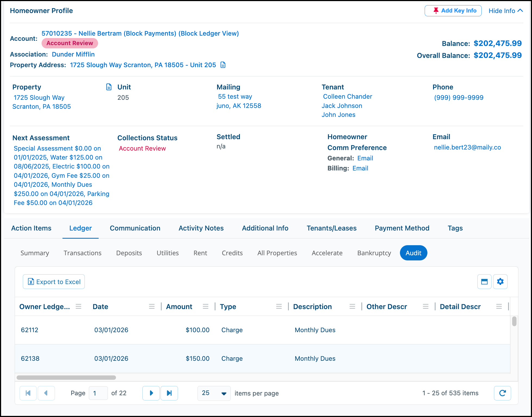Open the Type column menu icon

click(279, 307)
